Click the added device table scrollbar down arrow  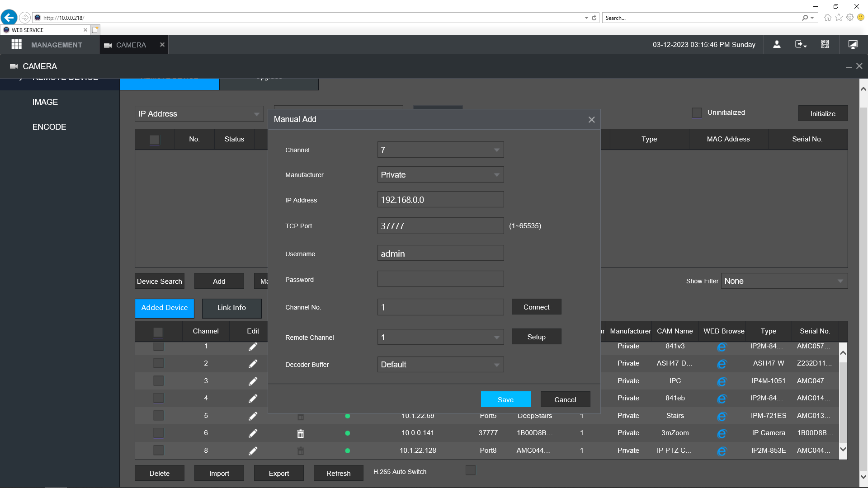[843, 449]
